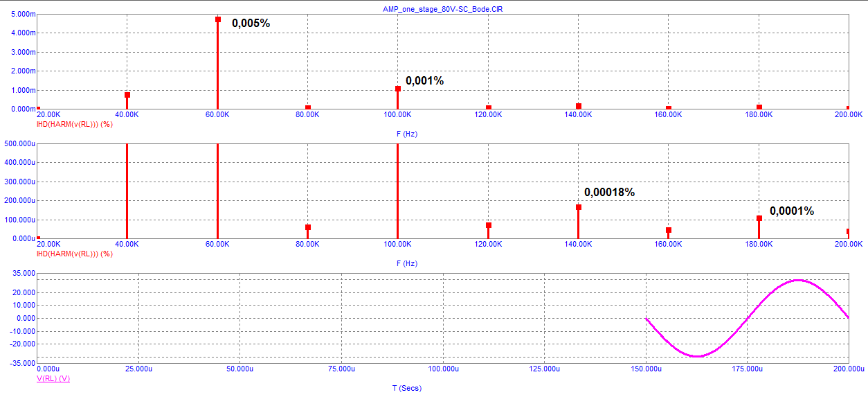Image resolution: width=868 pixels, height=397 pixels.
Task: Click the 35.000 y-axis value
Action: click(x=24, y=273)
